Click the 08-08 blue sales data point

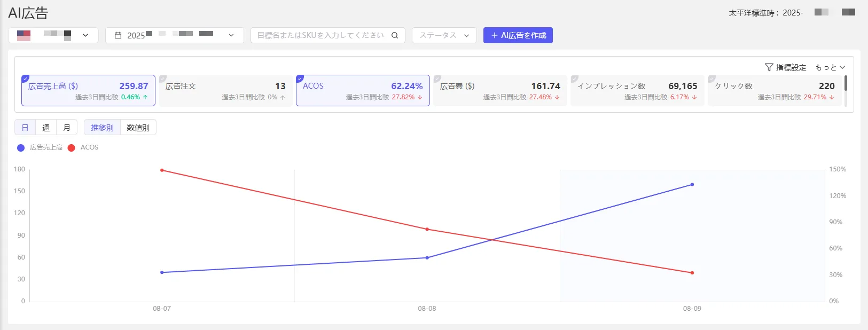pos(427,258)
